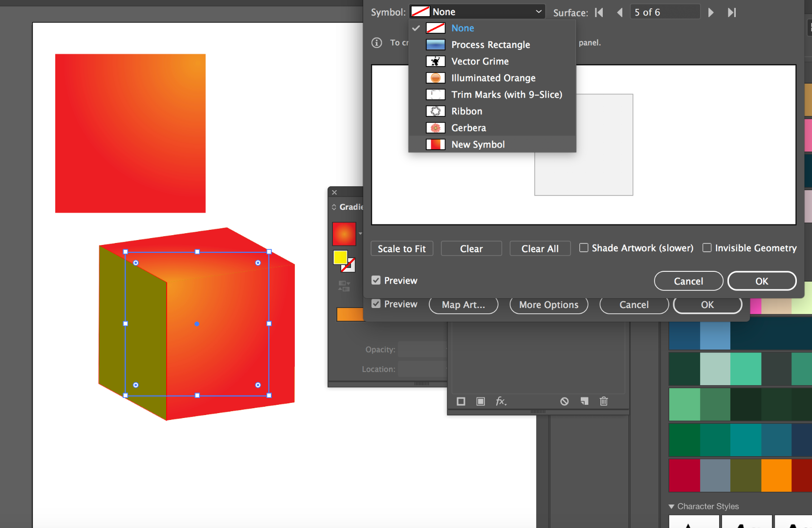Image resolution: width=812 pixels, height=528 pixels.
Task: Click Cancel right of More Options
Action: 634,305
